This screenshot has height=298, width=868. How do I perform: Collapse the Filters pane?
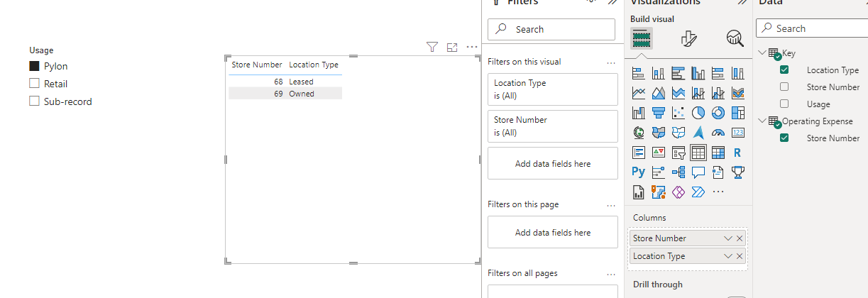(612, 2)
